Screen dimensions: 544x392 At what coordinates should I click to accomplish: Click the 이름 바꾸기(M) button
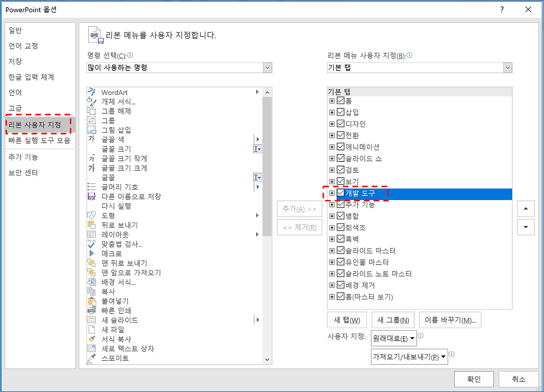450,320
